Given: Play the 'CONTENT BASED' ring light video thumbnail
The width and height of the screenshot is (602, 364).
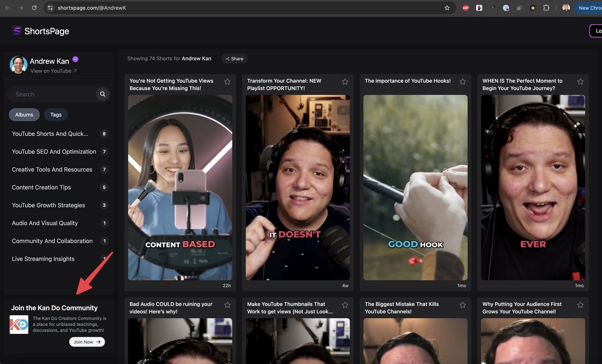Looking at the screenshot, I should coord(180,188).
